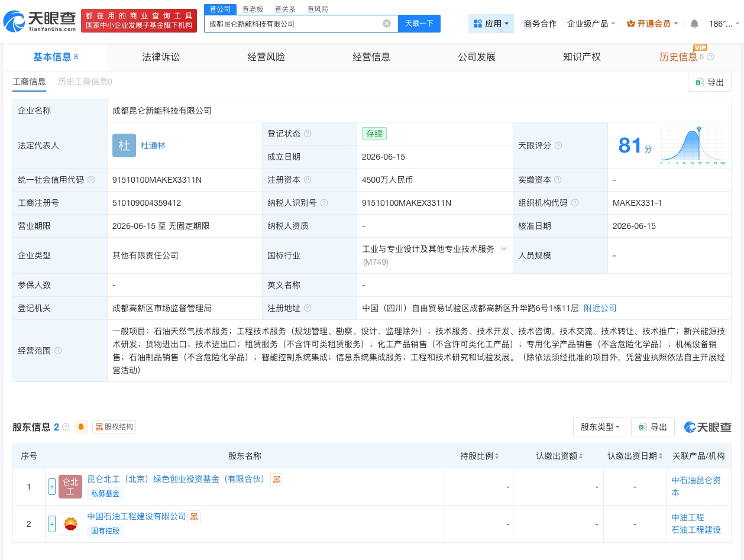The width and height of the screenshot is (744, 560).
Task: Click help icon beside 经营范围
Action: pyautogui.click(x=58, y=351)
